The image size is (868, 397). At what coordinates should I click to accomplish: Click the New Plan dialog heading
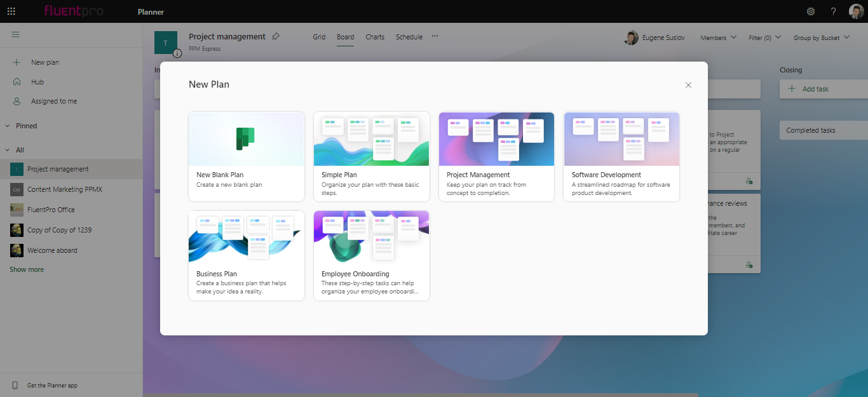(x=209, y=84)
